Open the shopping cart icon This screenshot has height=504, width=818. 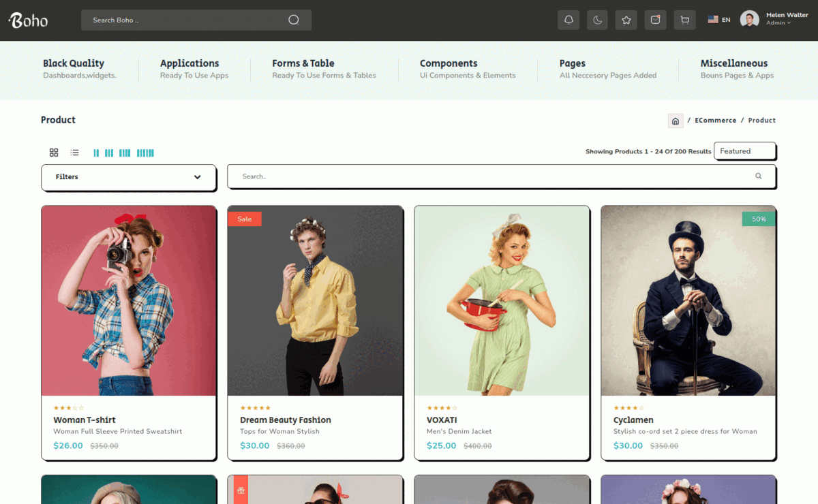(x=684, y=20)
